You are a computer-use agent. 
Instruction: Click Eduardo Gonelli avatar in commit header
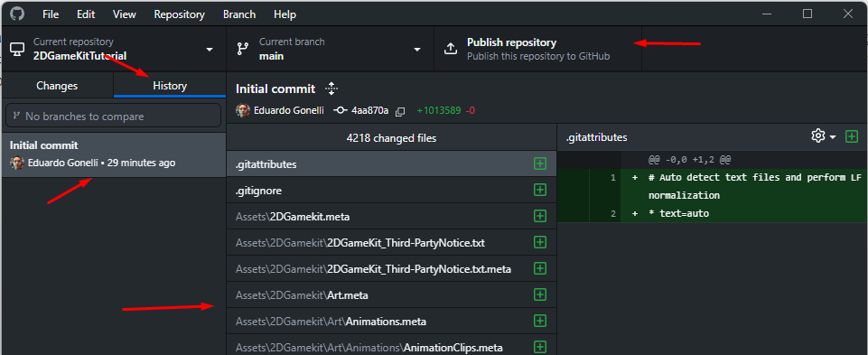(x=242, y=110)
